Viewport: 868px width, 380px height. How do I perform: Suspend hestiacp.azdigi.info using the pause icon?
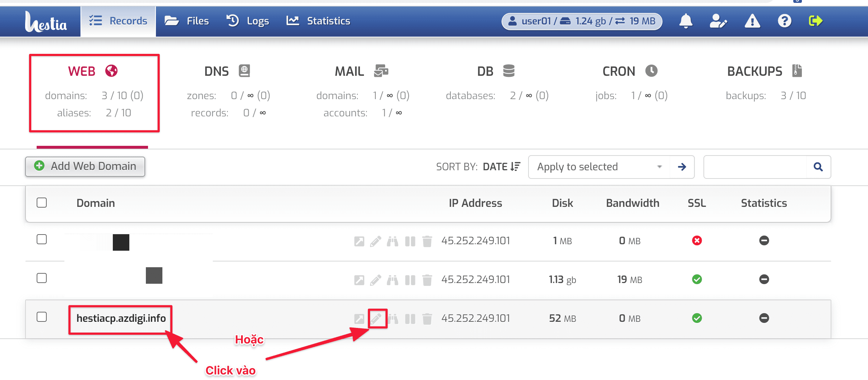410,318
